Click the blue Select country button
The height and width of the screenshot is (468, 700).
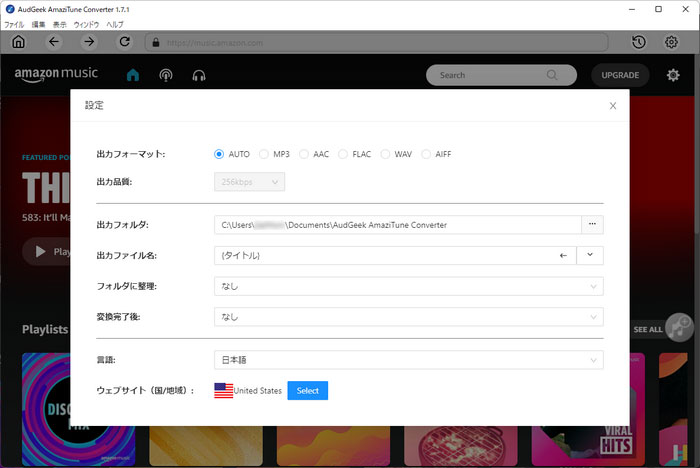308,390
